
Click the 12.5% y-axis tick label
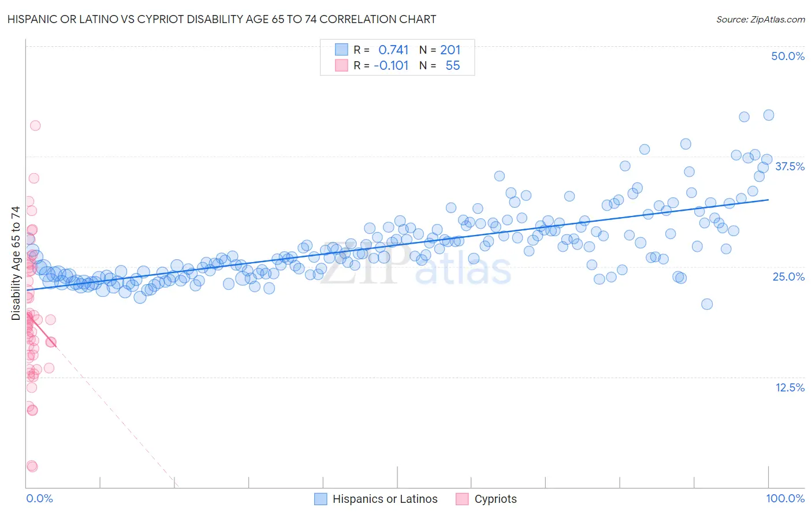pyautogui.click(x=789, y=387)
